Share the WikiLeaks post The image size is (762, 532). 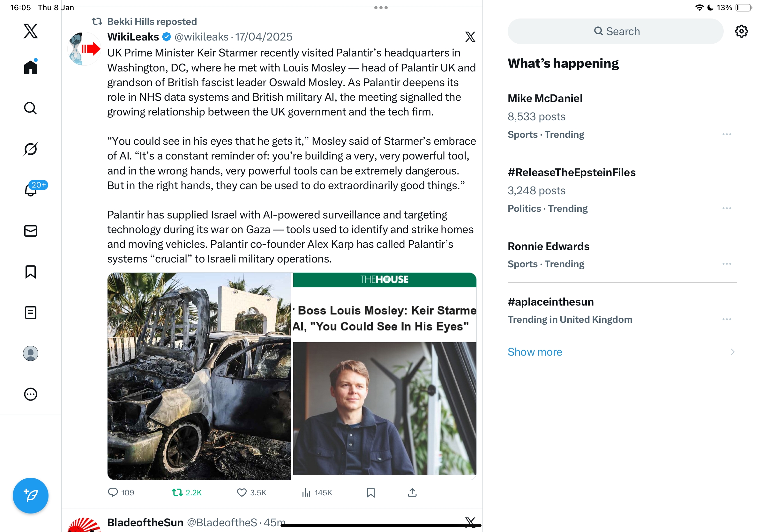pos(412,492)
